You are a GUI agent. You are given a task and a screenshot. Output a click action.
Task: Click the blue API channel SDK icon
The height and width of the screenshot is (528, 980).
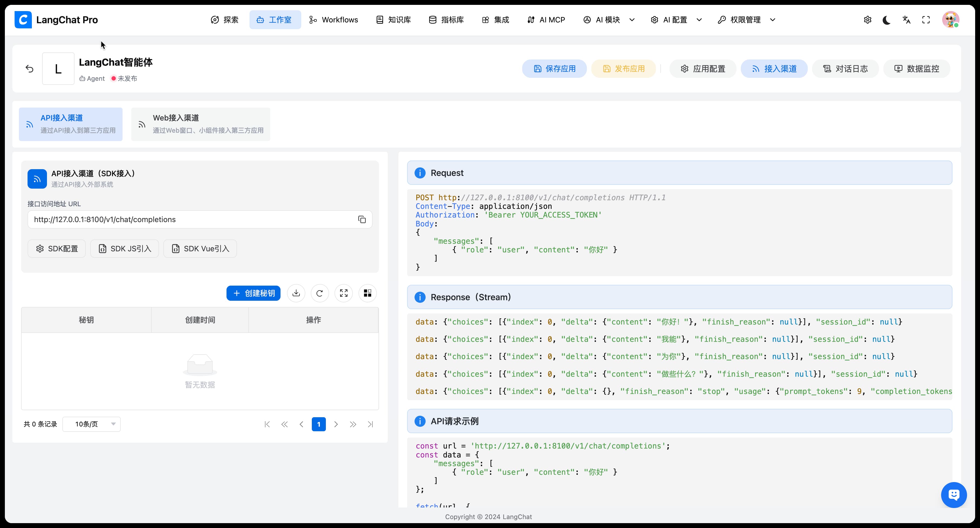(37, 179)
